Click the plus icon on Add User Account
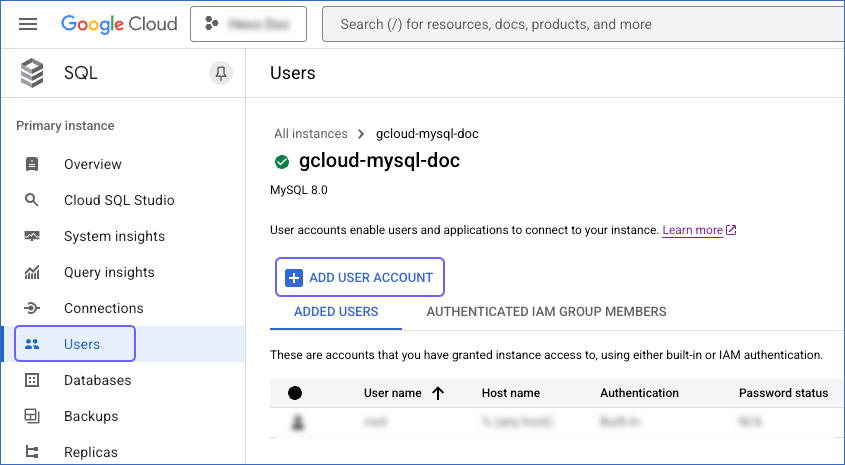Viewport: 845px width, 465px height. point(294,277)
